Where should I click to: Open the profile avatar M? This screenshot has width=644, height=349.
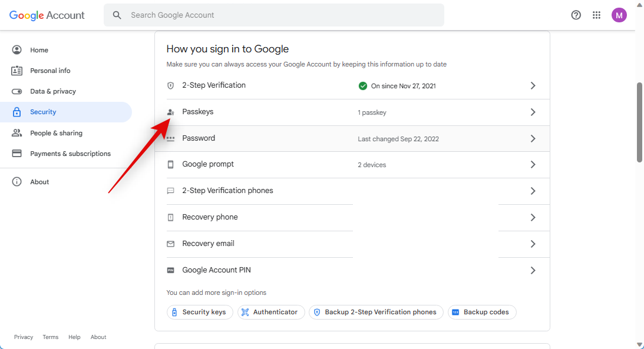[x=619, y=15]
